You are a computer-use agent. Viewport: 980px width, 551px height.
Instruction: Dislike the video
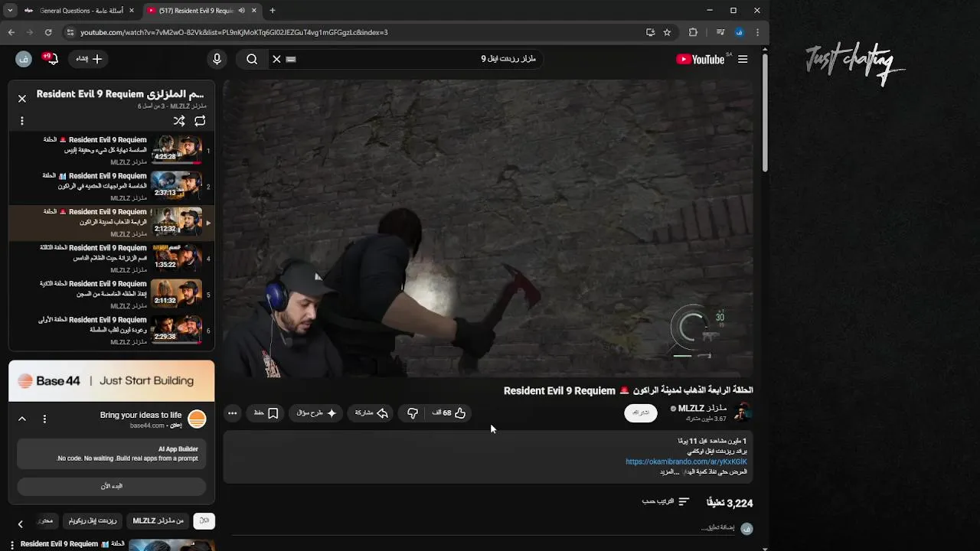(413, 413)
